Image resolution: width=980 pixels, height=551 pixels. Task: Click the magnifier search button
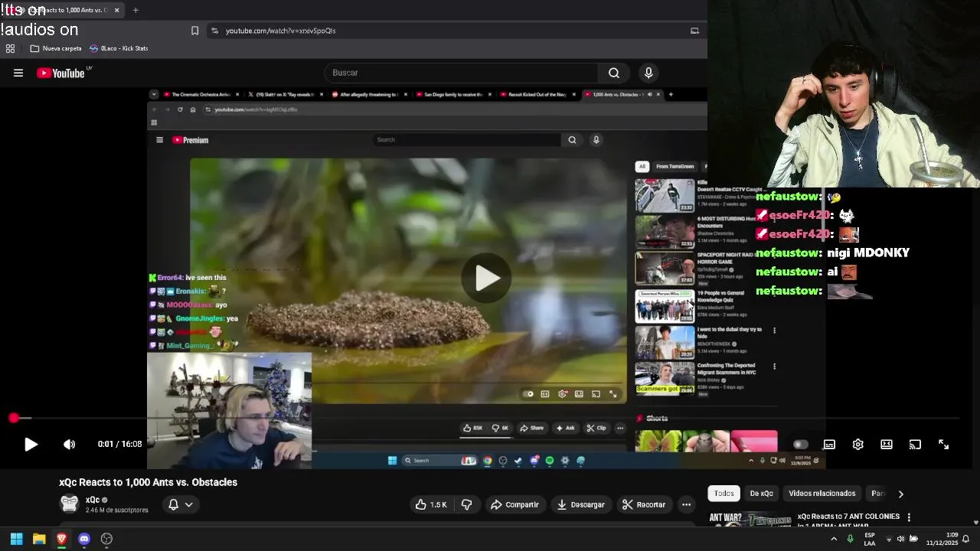pos(614,73)
